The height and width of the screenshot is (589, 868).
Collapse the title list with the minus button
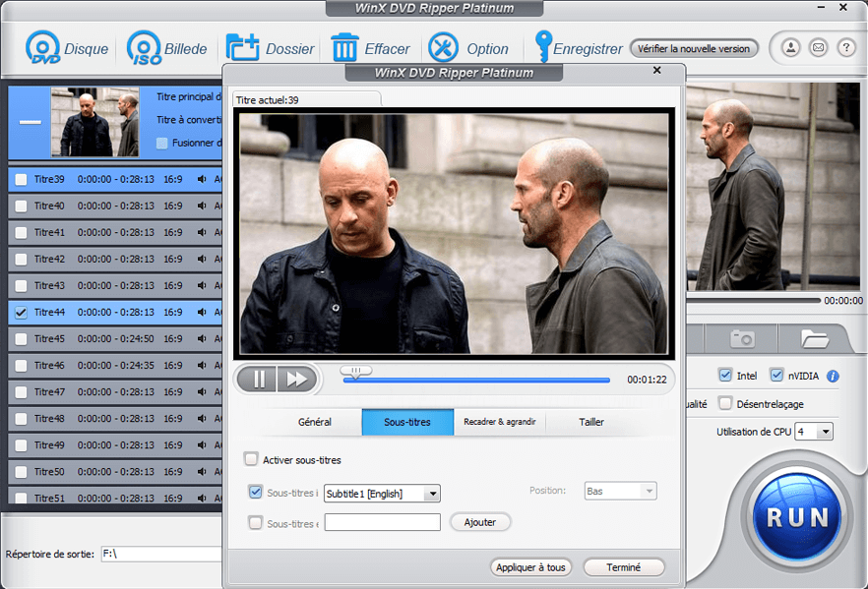[x=30, y=122]
